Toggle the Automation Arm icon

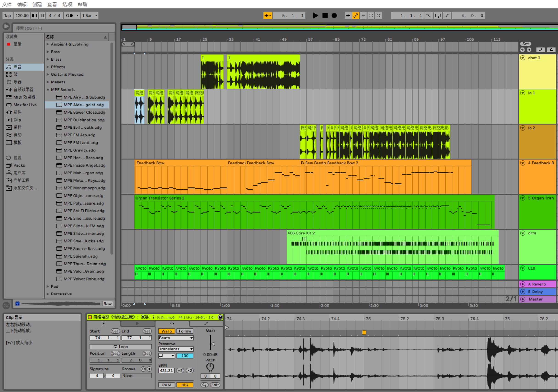click(356, 16)
